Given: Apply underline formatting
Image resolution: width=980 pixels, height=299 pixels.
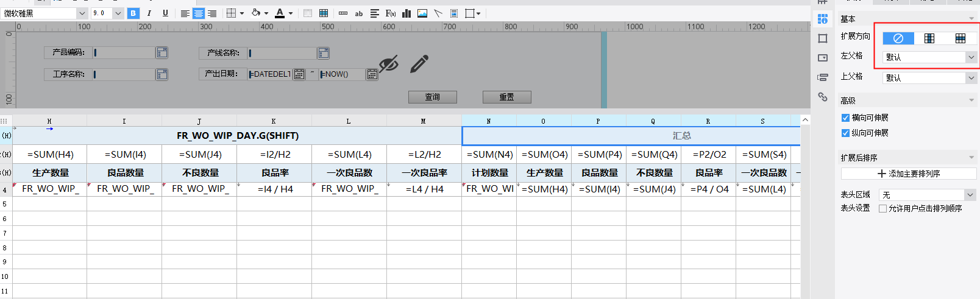Looking at the screenshot, I should tap(165, 13).
